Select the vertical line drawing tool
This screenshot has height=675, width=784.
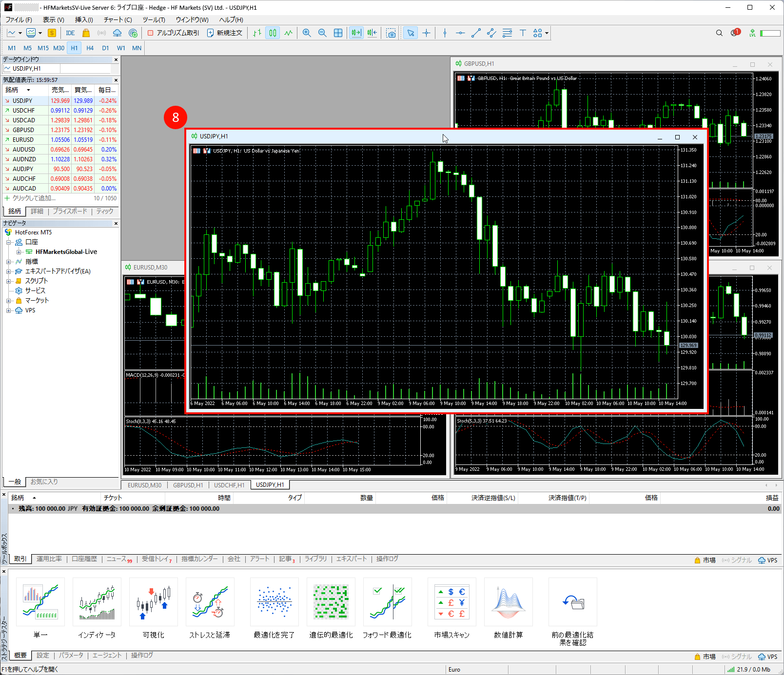tap(445, 33)
